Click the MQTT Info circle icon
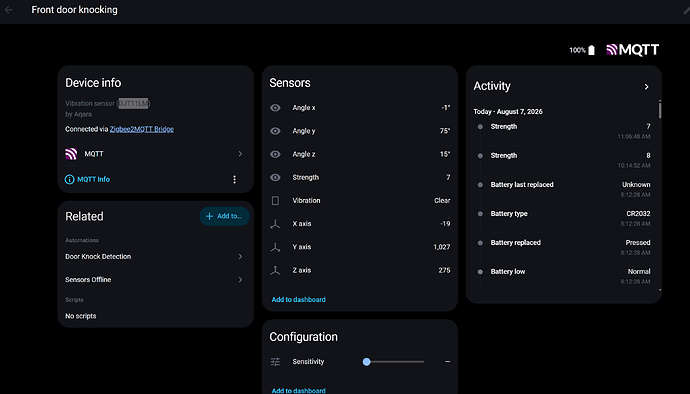Viewport: 690px width, 394px height. pyautogui.click(x=69, y=179)
